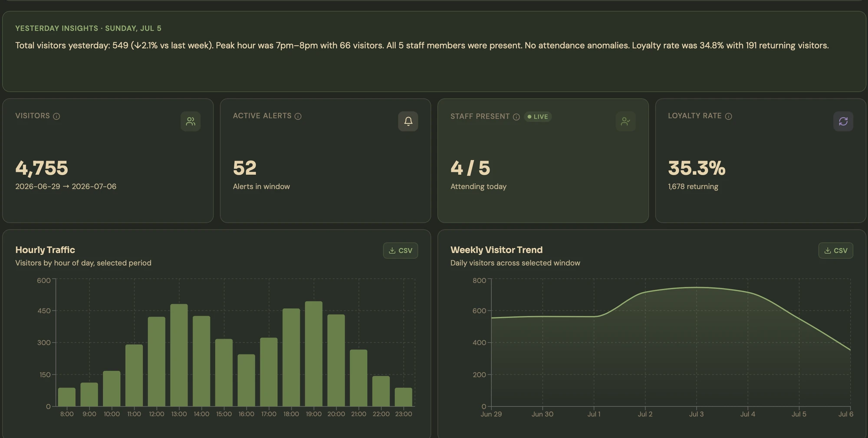Click the 35.3% loyalty rate value
Screen dimensions: 868x438
point(697,168)
